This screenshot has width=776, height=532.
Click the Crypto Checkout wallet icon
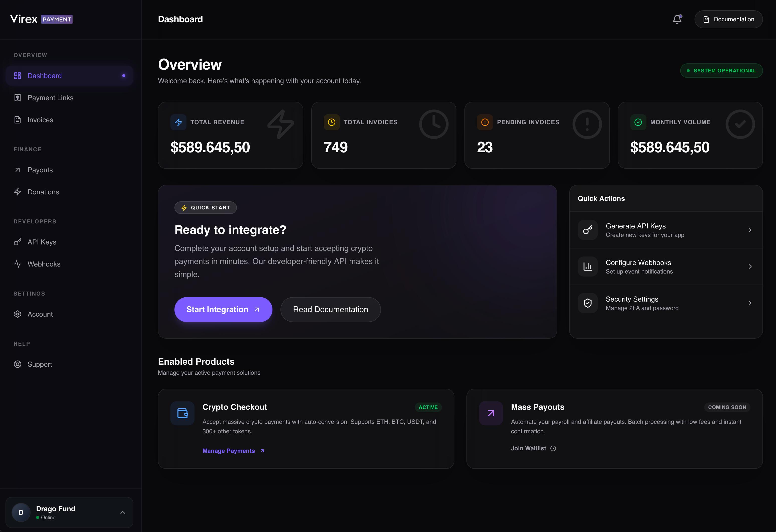(x=182, y=413)
